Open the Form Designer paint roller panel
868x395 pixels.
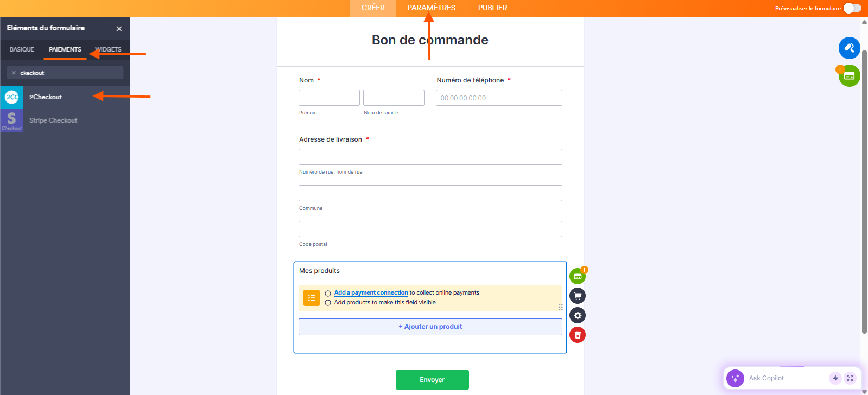pos(849,48)
